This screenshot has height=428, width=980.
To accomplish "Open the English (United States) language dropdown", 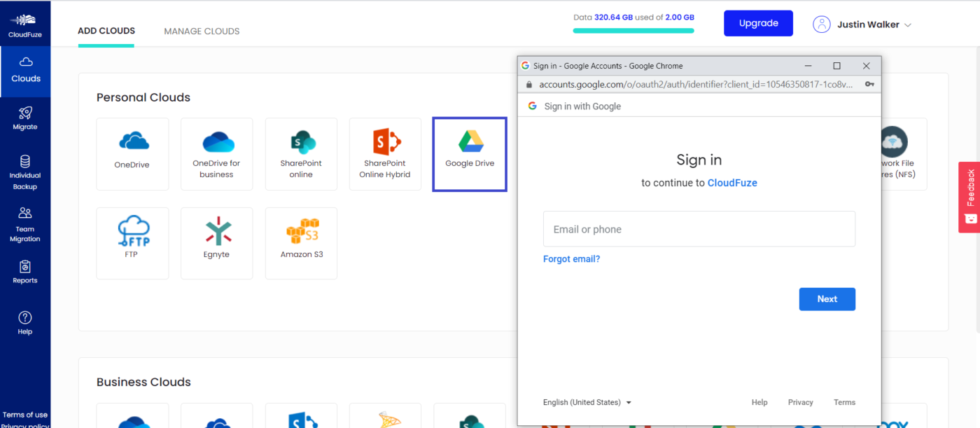I will (587, 403).
